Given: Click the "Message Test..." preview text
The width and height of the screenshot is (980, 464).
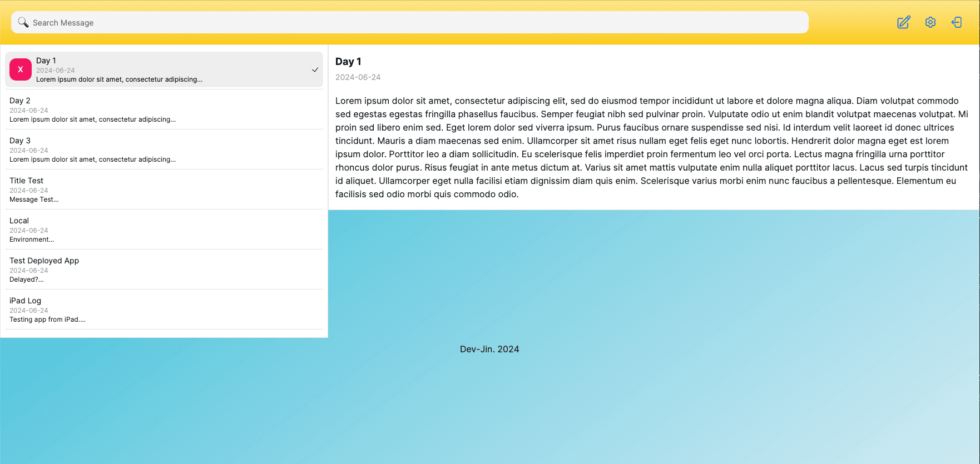Looking at the screenshot, I should [x=34, y=199].
